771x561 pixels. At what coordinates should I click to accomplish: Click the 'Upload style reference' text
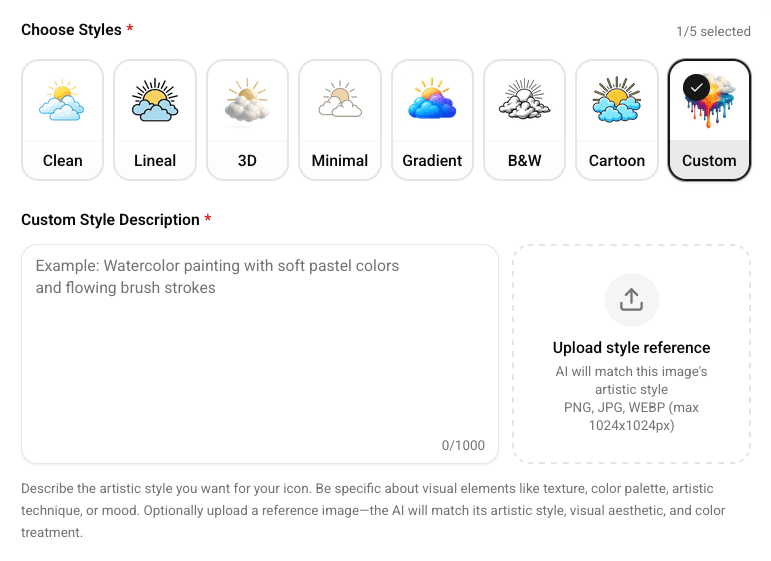coord(631,348)
